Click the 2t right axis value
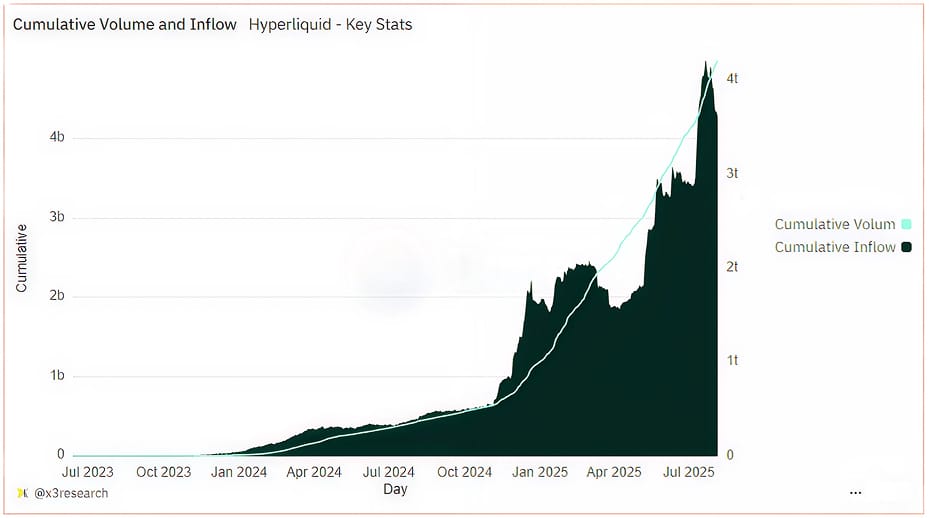This screenshot has height=518, width=929. coord(732,267)
